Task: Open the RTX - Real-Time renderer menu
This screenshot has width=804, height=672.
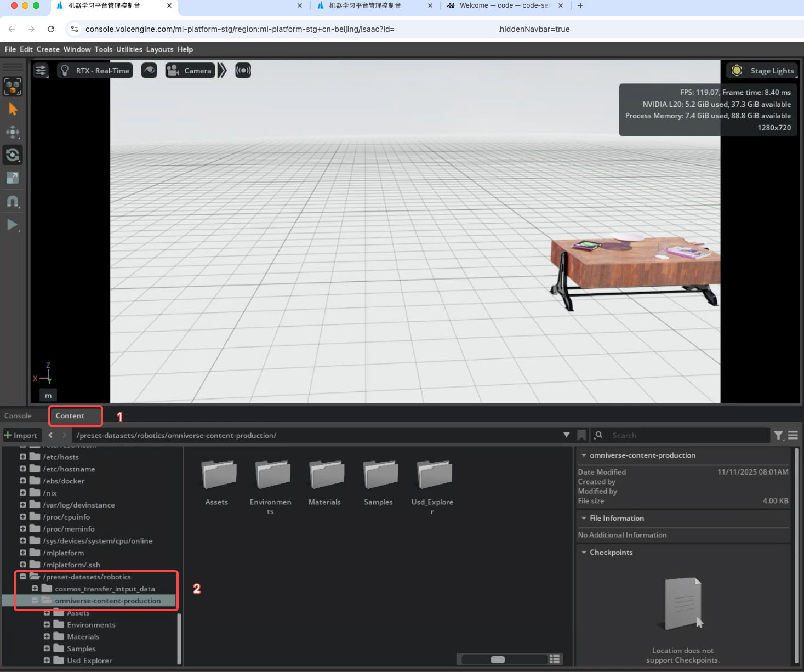Action: 95,71
